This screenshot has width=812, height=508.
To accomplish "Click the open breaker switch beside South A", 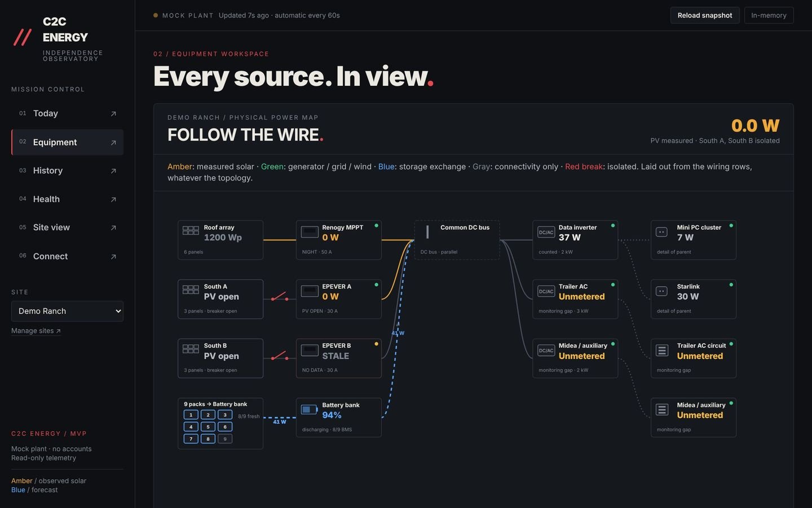I will pos(280,297).
